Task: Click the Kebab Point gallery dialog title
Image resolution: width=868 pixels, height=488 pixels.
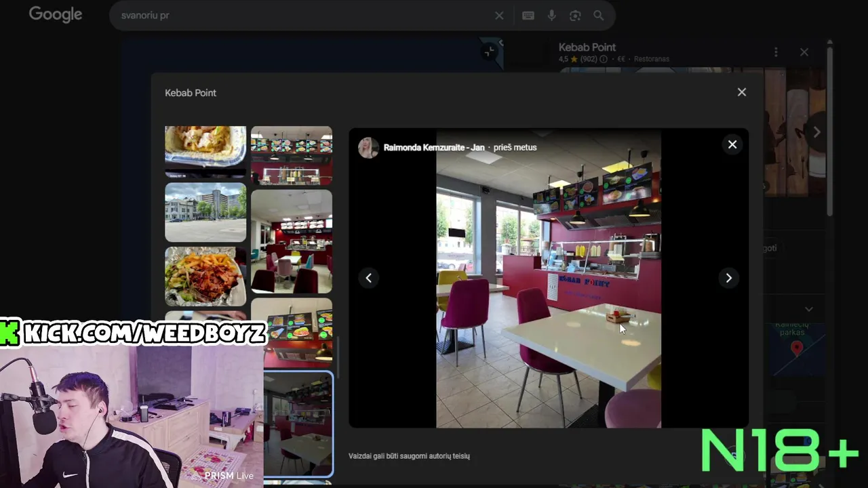Action: click(191, 93)
